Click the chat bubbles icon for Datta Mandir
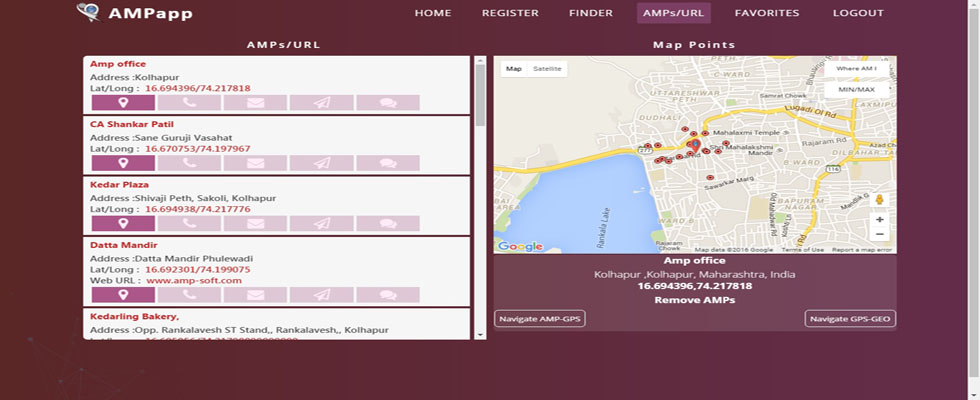980x400 pixels. (388, 295)
